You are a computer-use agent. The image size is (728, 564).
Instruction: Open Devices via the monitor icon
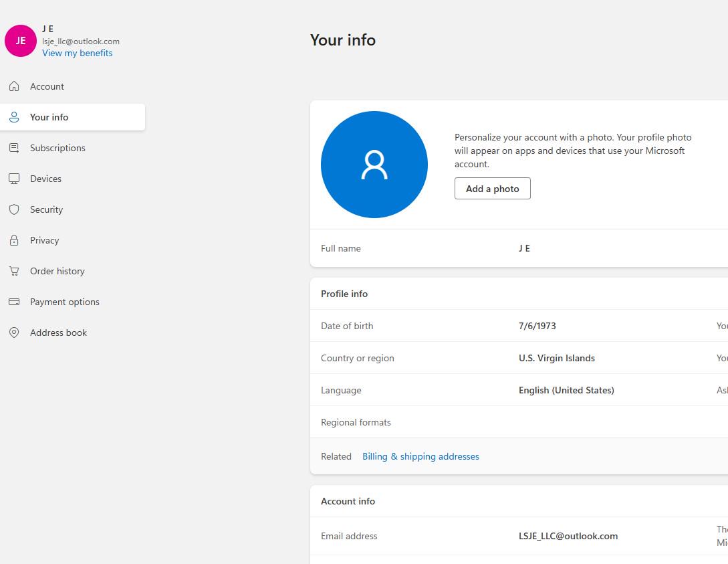pyautogui.click(x=14, y=179)
